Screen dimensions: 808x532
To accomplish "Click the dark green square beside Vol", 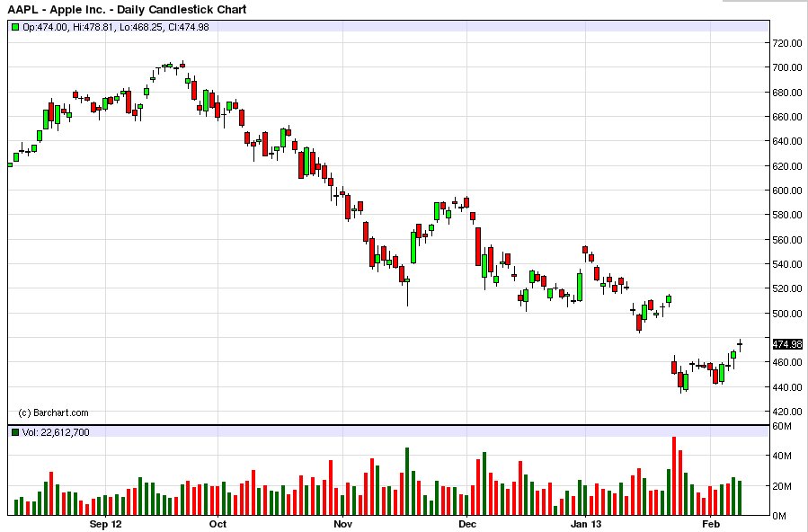I will point(15,432).
